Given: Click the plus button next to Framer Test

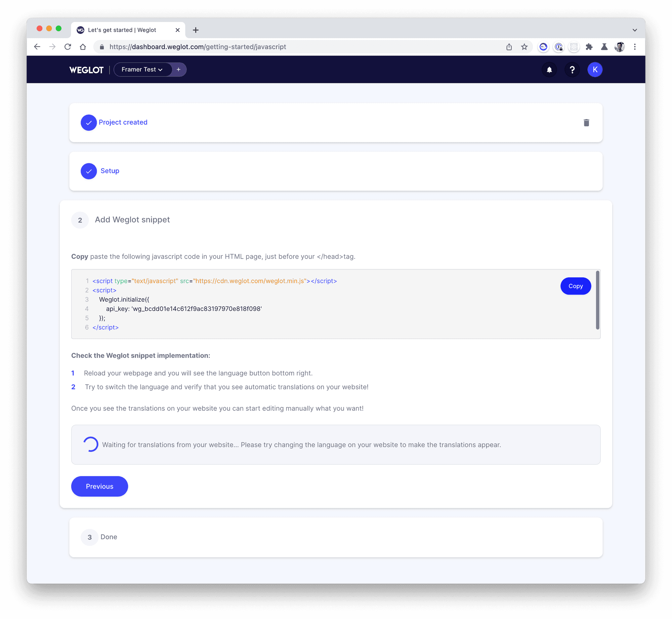Looking at the screenshot, I should tap(179, 70).
